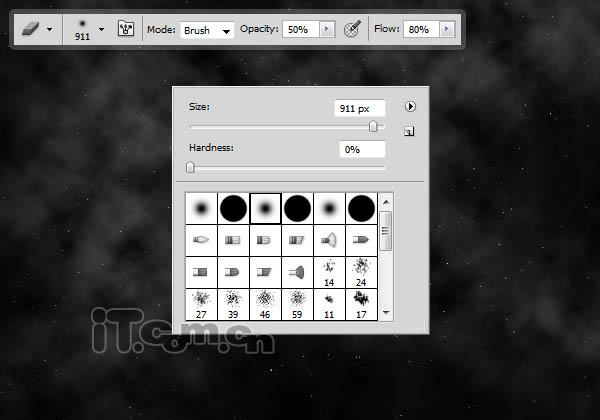The height and width of the screenshot is (420, 600).
Task: Select the chalk brush 11
Action: click(329, 304)
